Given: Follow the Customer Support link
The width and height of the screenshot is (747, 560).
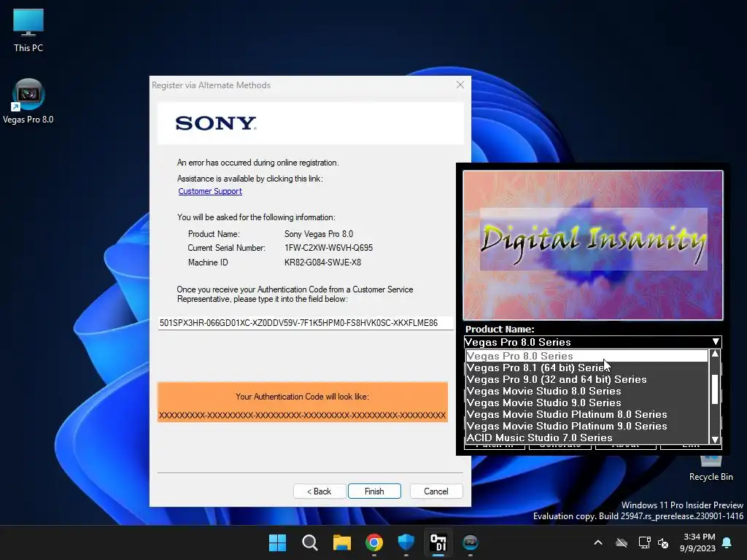Looking at the screenshot, I should (210, 191).
